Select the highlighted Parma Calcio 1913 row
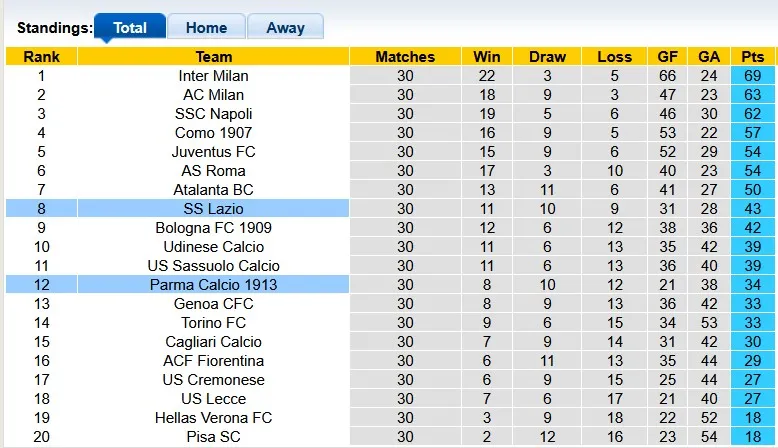 click(213, 285)
